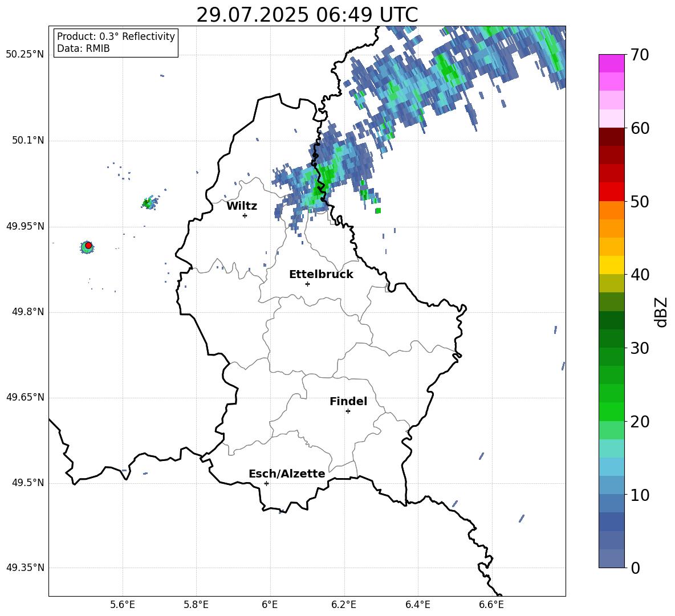675x616 pixels.
Task: Click the colorbar label 40
Action: (x=640, y=275)
